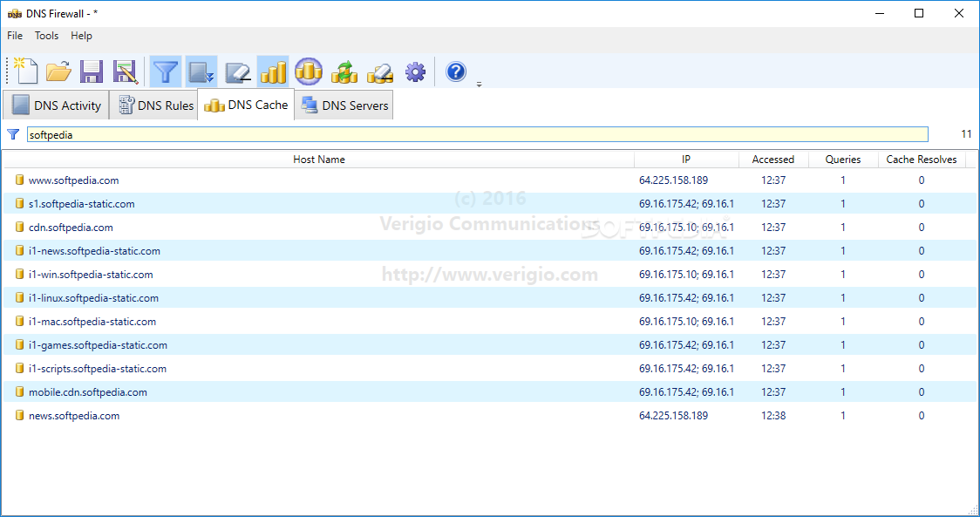
Task: Open the Tools menu
Action: [46, 36]
